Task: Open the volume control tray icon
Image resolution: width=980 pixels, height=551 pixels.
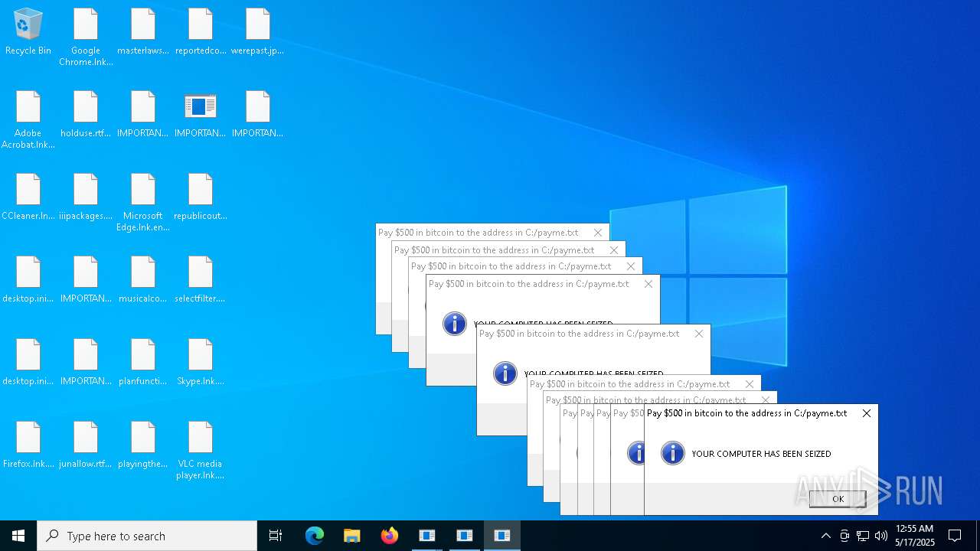Action: [x=881, y=536]
